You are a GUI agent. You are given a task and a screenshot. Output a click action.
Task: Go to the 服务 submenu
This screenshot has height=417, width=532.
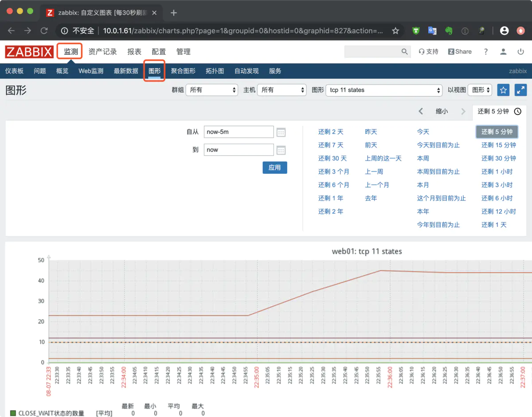tap(275, 71)
